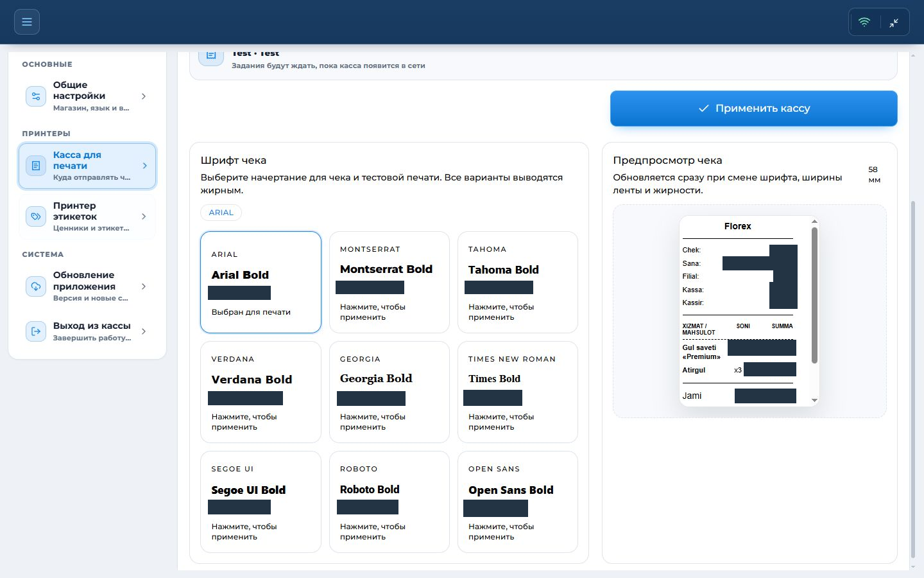Click receipt preview scrollbar down arrow

(x=814, y=400)
